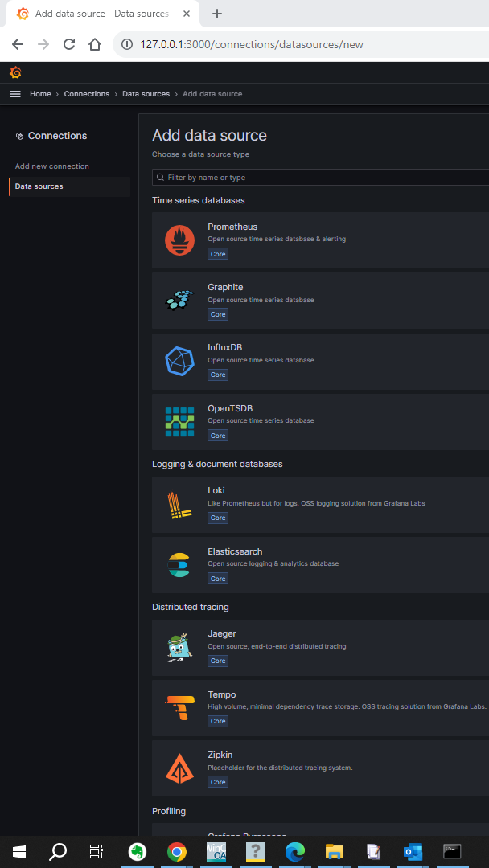489x868 pixels.
Task: Go to Data sources breadcrumb
Action: [x=146, y=94]
